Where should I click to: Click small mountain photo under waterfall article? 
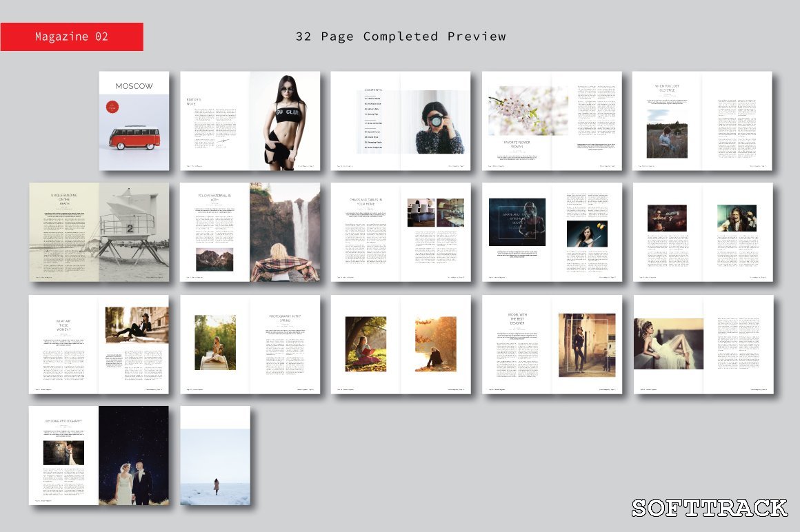click(x=214, y=260)
